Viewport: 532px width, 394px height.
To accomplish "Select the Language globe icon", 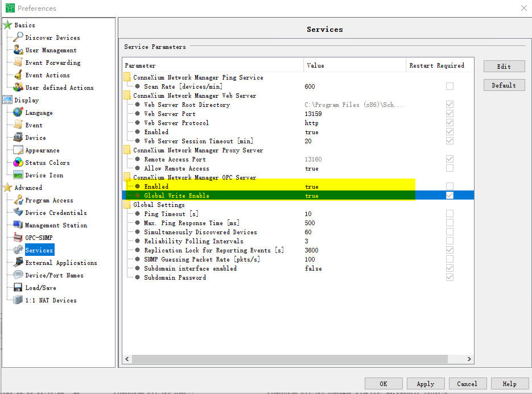I will pyautogui.click(x=18, y=112).
